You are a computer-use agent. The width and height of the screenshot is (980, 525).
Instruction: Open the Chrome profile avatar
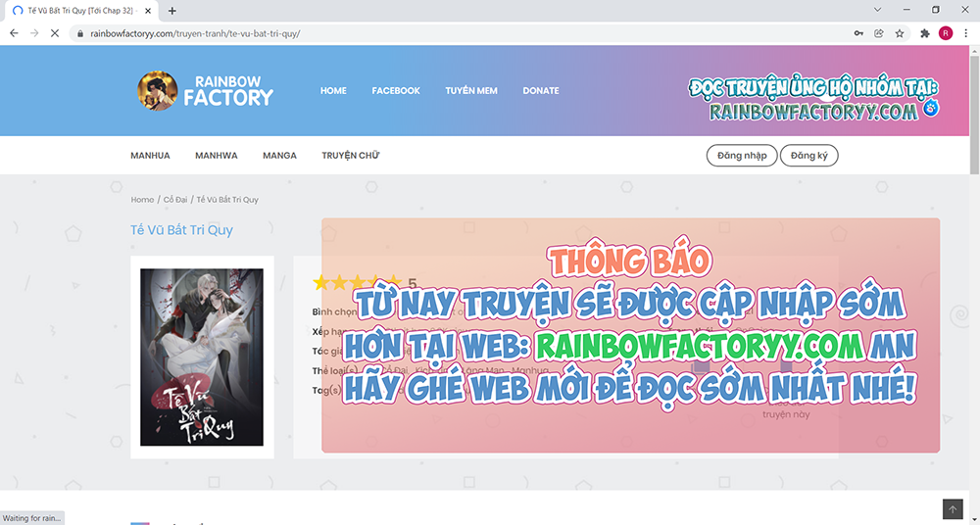(945, 32)
